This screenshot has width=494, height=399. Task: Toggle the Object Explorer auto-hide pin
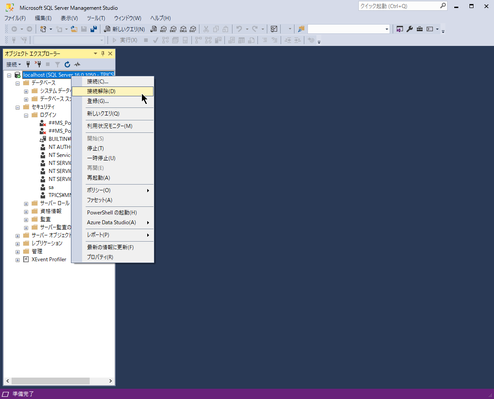(103, 53)
